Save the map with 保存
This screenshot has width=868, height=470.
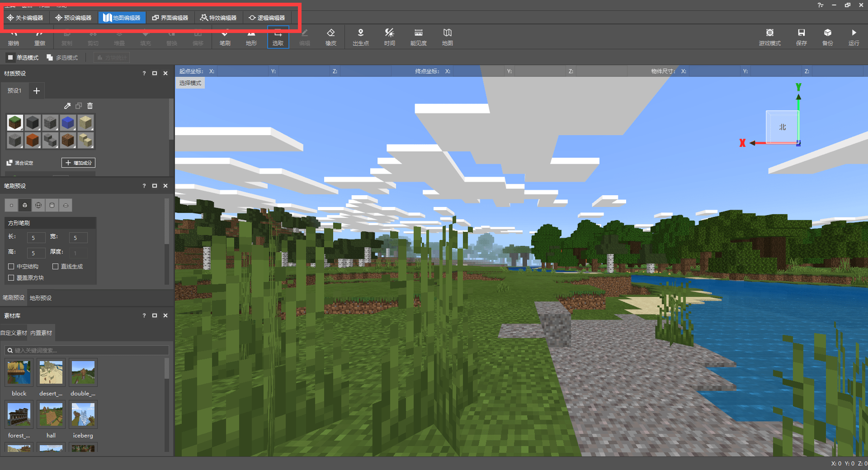(802, 37)
